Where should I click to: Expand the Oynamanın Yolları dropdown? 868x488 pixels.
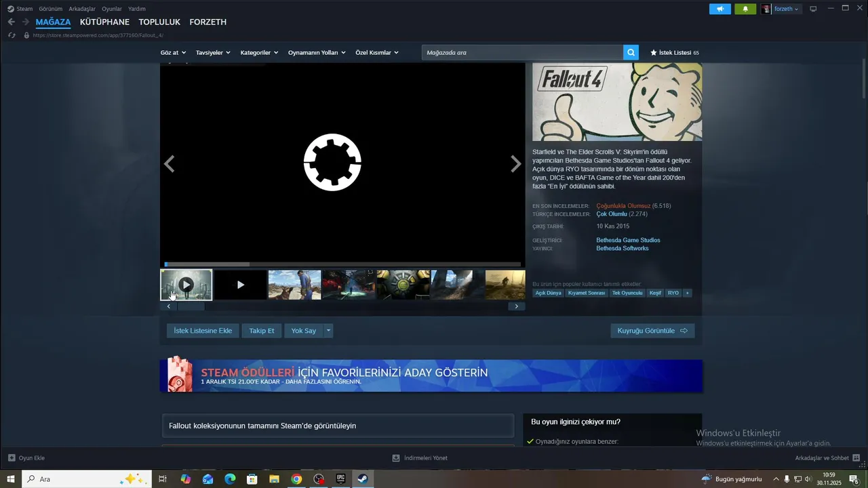pos(317,52)
